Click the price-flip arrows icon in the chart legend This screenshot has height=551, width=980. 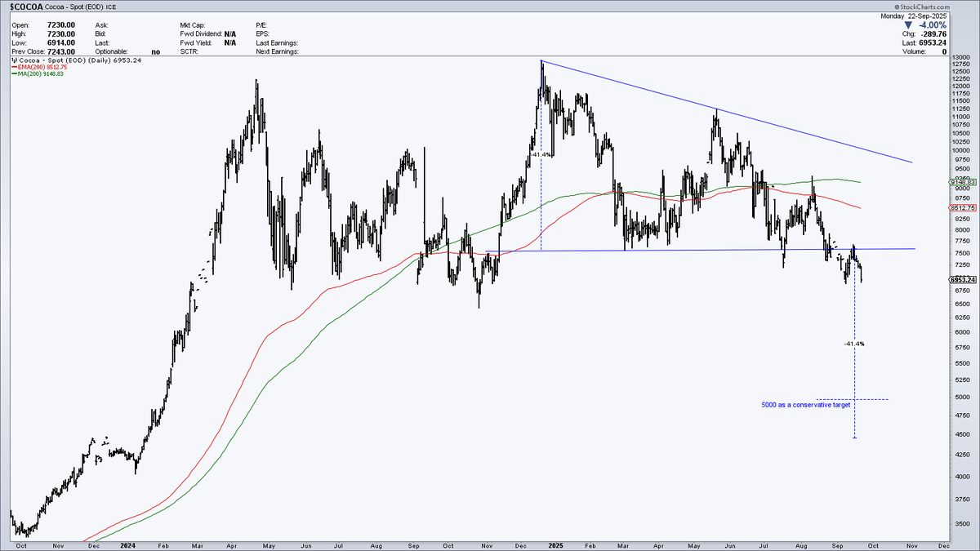14,60
